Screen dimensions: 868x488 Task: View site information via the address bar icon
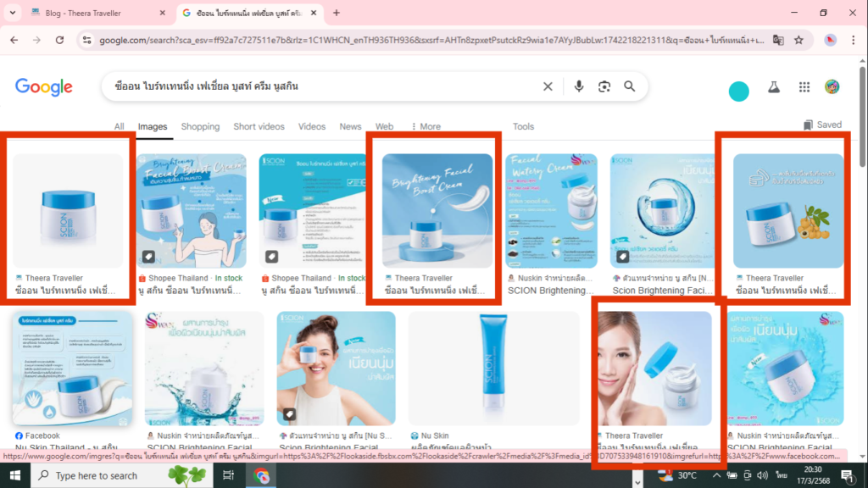click(x=88, y=39)
